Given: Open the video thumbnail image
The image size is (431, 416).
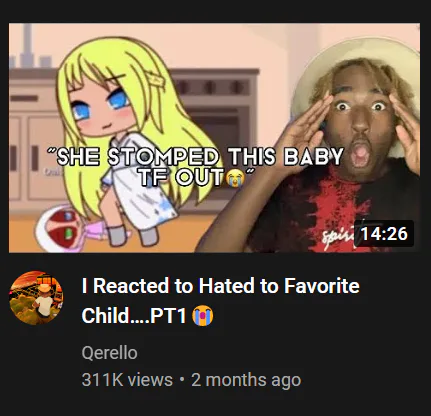Looking at the screenshot, I should click(x=214, y=138).
